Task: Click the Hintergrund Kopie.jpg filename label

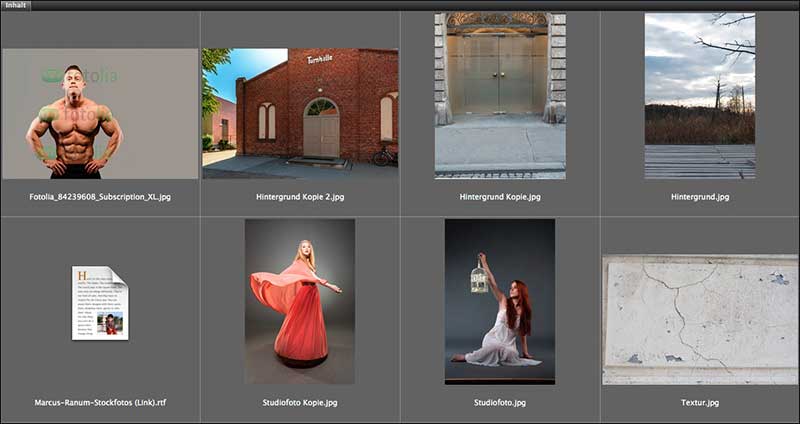Action: (500, 197)
